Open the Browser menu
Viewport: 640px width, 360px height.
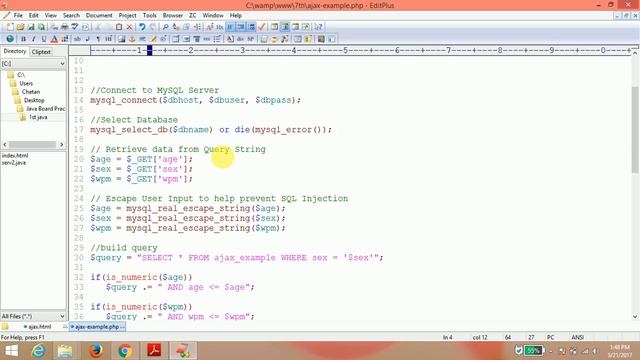(x=173, y=16)
